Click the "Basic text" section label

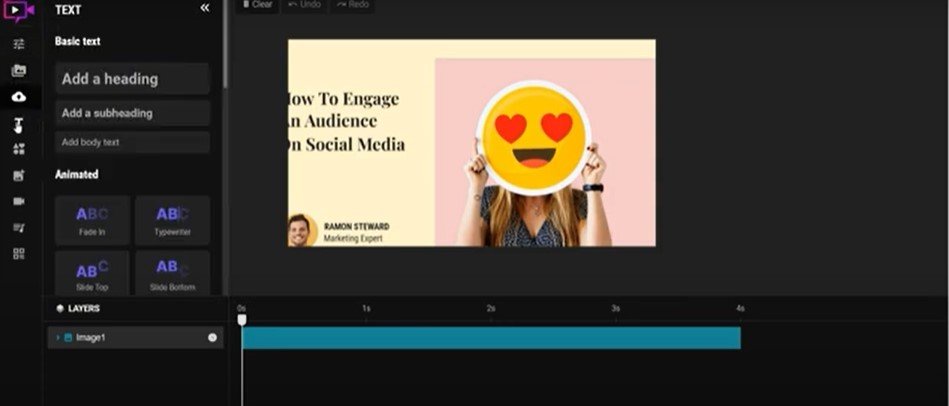(77, 41)
